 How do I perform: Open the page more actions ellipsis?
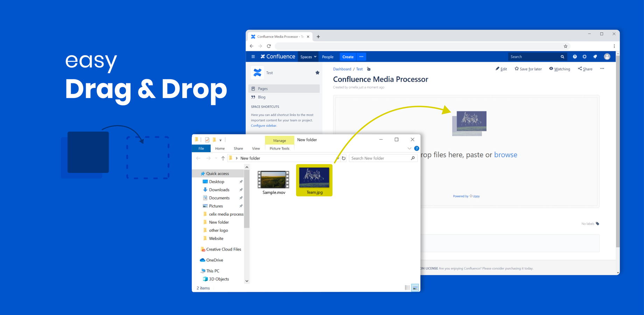point(602,69)
